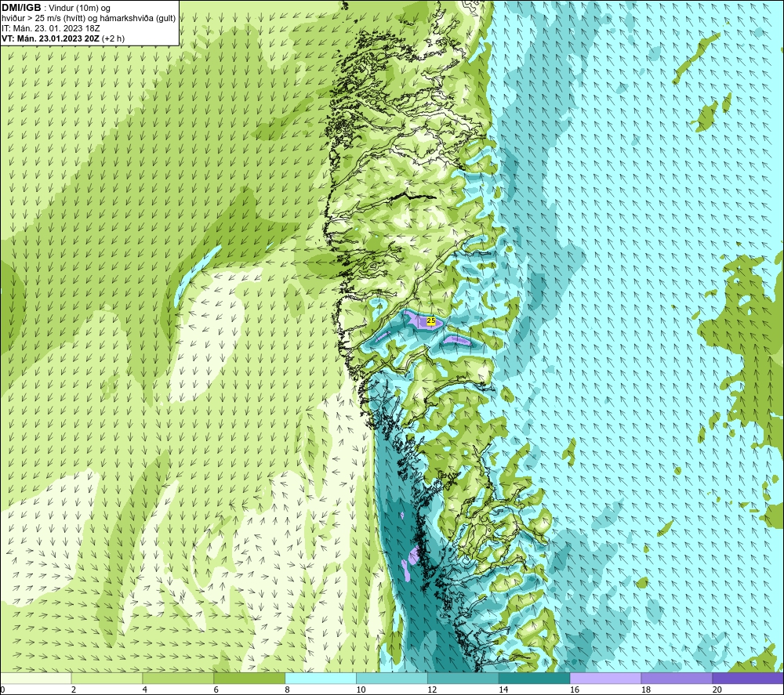Click the legend tick label 8
This screenshot has height=695, width=784.
(288, 690)
